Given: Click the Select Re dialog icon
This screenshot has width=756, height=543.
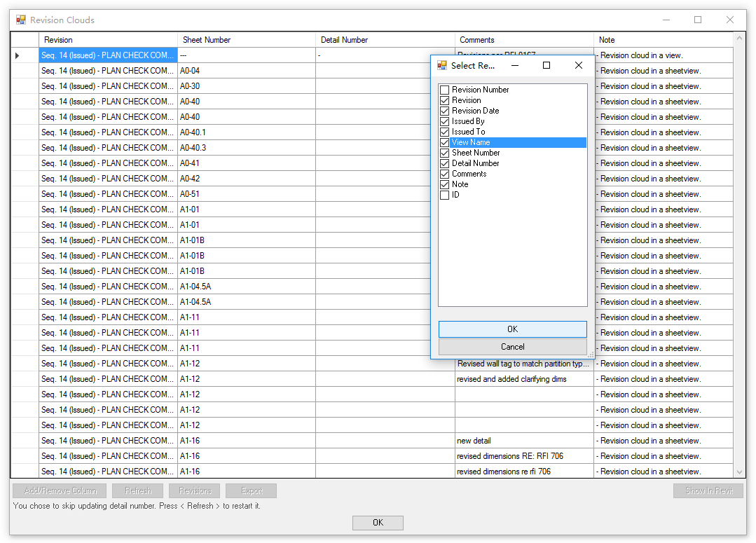Looking at the screenshot, I should [441, 64].
